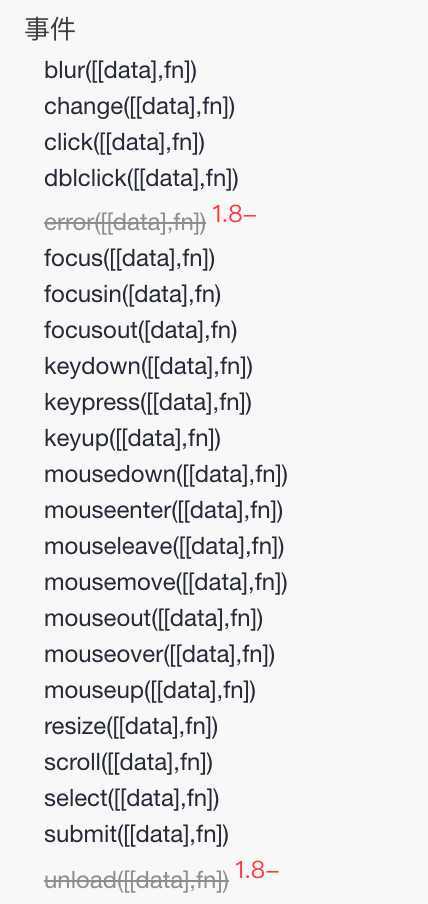Screen dimensions: 428x904
Task: Open dblclick([[data],fn]) documentation
Action: [141, 179]
